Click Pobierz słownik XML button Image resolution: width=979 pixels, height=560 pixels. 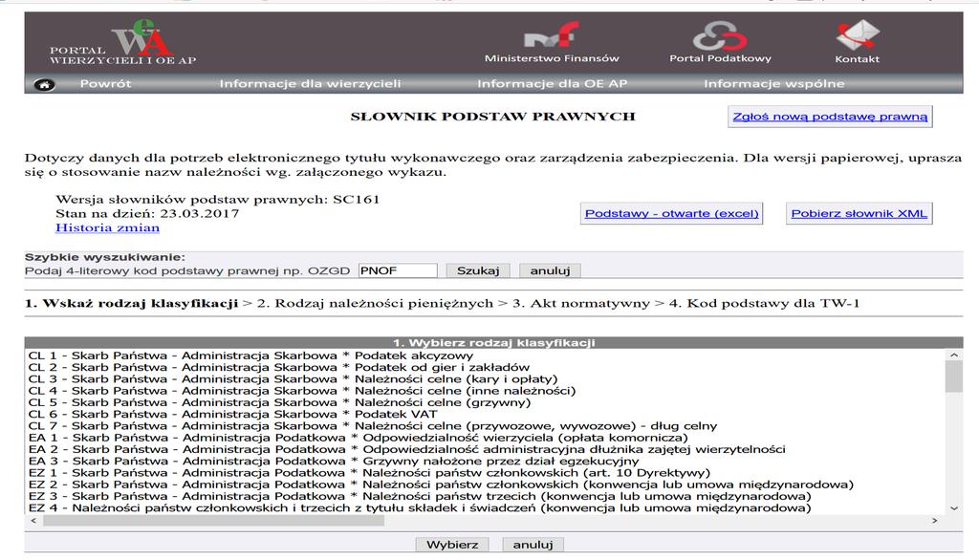pos(859,213)
